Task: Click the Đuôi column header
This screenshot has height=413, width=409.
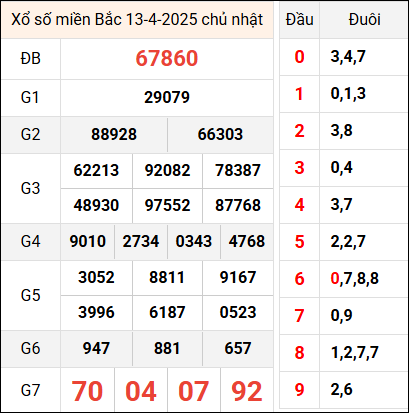Action: click(364, 19)
